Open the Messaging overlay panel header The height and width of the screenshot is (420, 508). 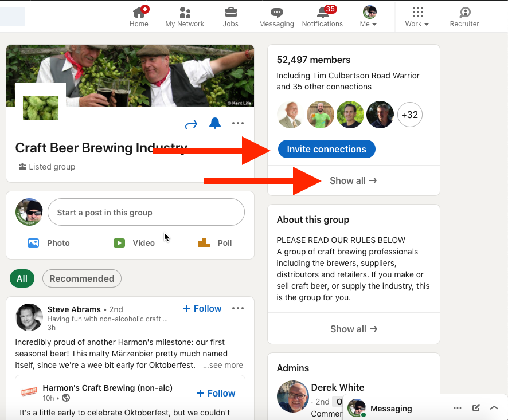click(x=391, y=409)
